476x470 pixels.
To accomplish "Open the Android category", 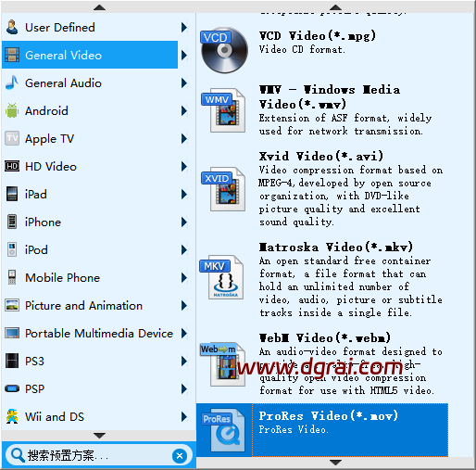I will (x=90, y=110).
